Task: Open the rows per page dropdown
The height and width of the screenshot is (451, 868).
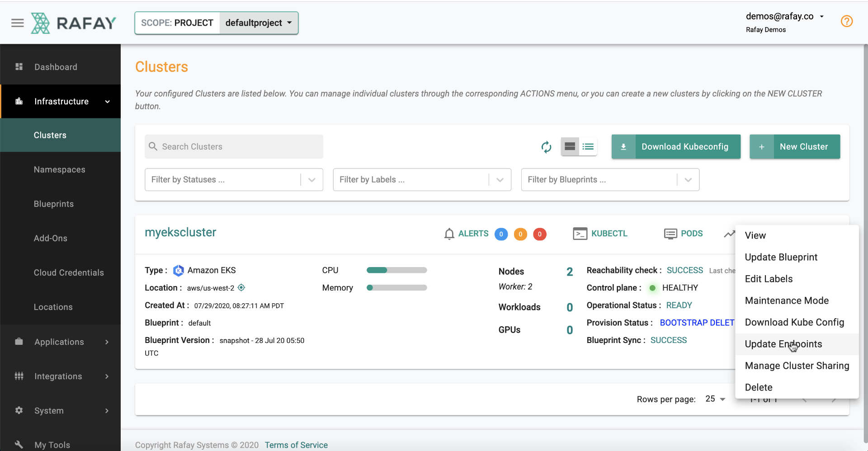Action: pyautogui.click(x=715, y=399)
